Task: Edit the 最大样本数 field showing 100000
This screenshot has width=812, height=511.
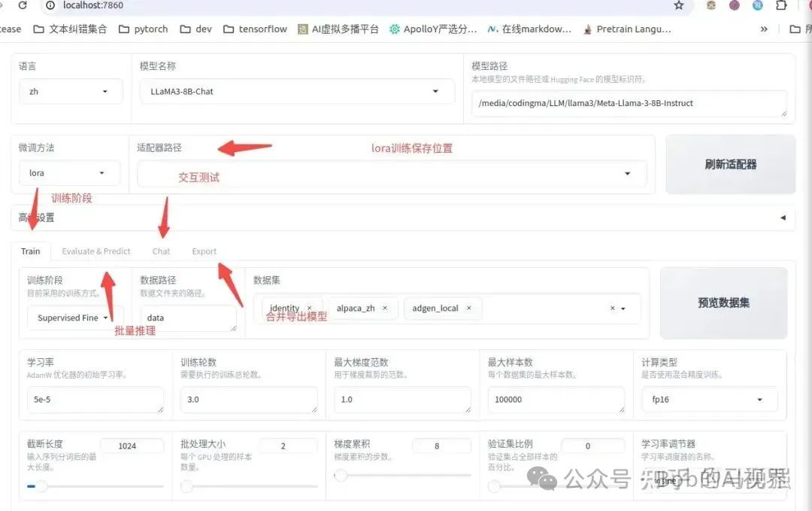Action: click(x=556, y=400)
